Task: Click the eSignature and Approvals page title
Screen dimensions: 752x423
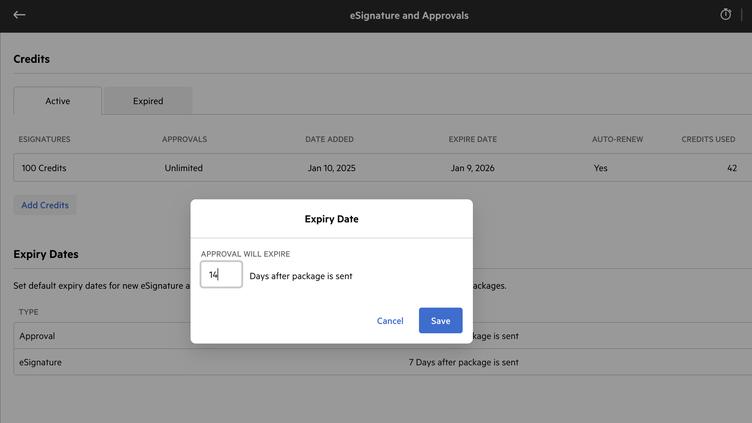Action: 409,16
